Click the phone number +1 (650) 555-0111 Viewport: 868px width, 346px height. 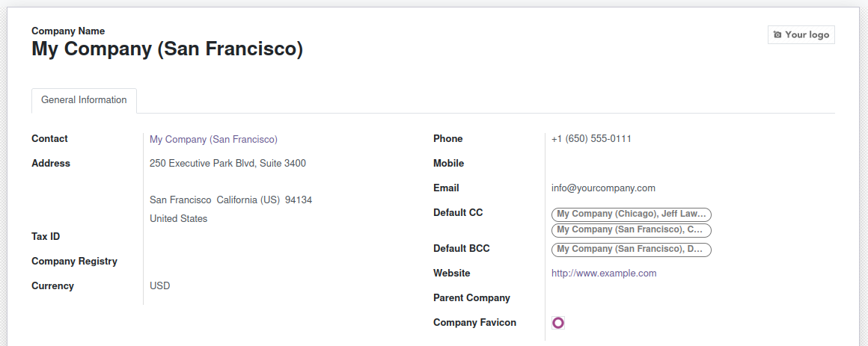[591, 139]
